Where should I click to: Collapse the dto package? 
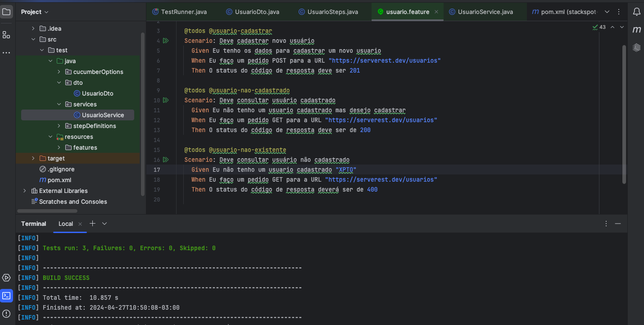pyautogui.click(x=59, y=82)
